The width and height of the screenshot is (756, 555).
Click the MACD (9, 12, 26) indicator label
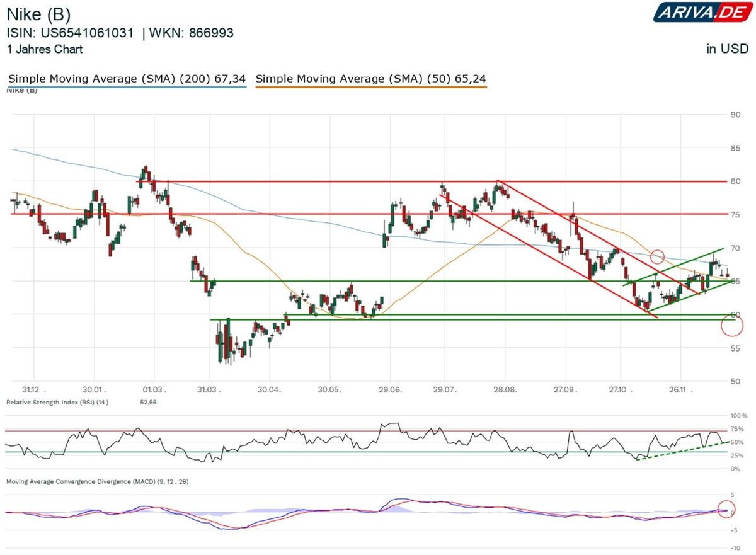(x=97, y=482)
